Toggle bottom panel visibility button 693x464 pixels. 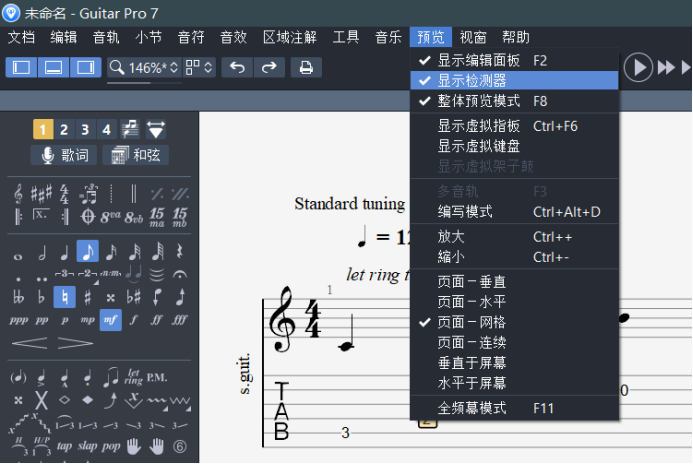click(53, 68)
